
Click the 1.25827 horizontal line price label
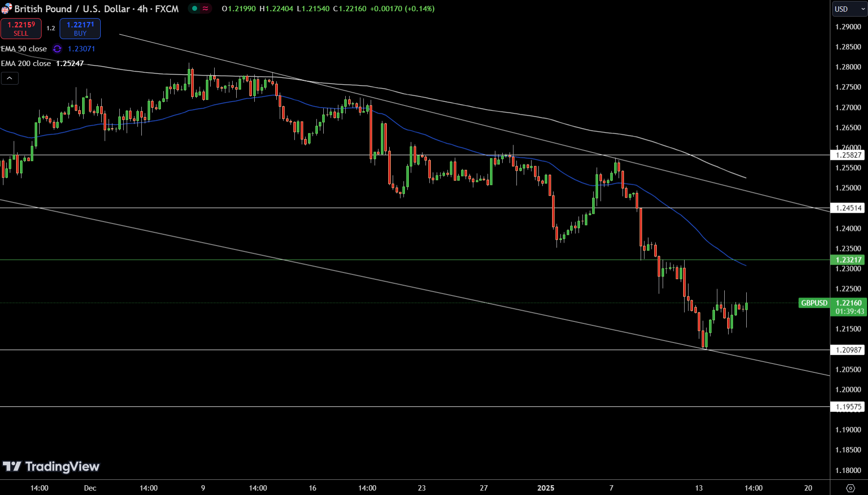848,155
